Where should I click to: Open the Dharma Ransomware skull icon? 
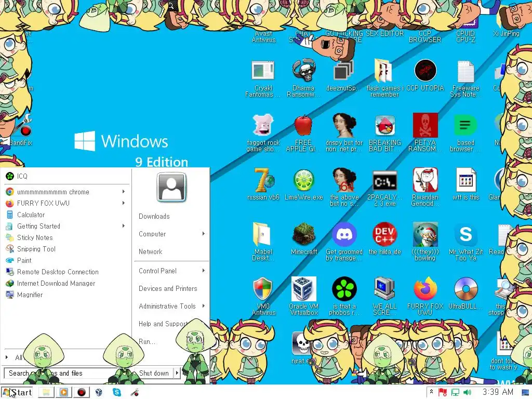[x=303, y=70]
